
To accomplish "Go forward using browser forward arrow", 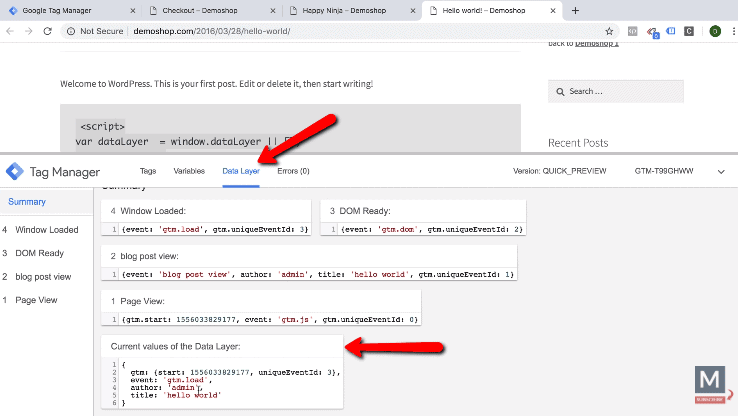I will (29, 31).
